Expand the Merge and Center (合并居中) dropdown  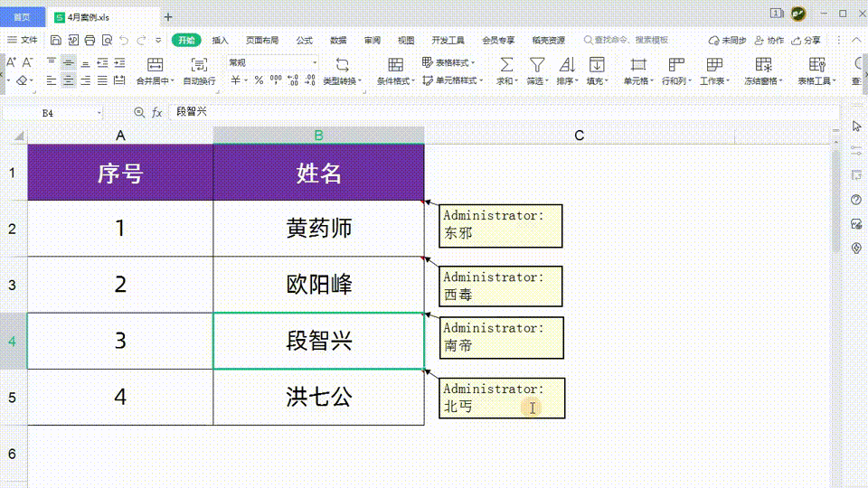pyautogui.click(x=173, y=81)
